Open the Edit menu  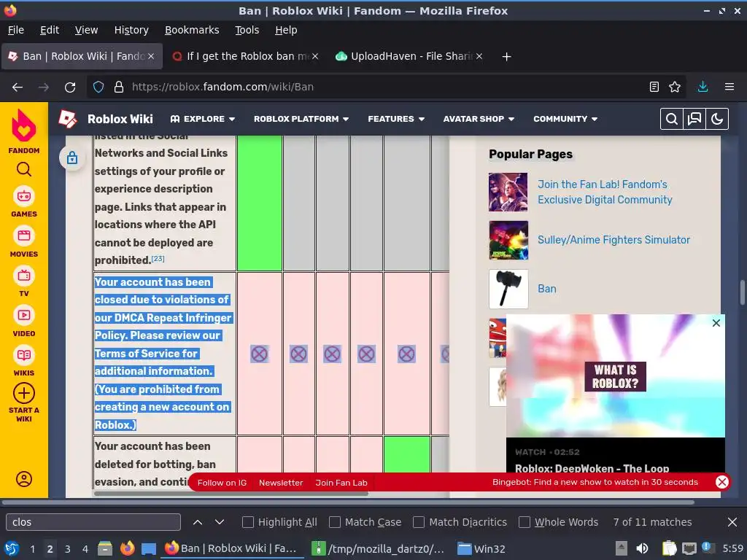[x=50, y=30]
